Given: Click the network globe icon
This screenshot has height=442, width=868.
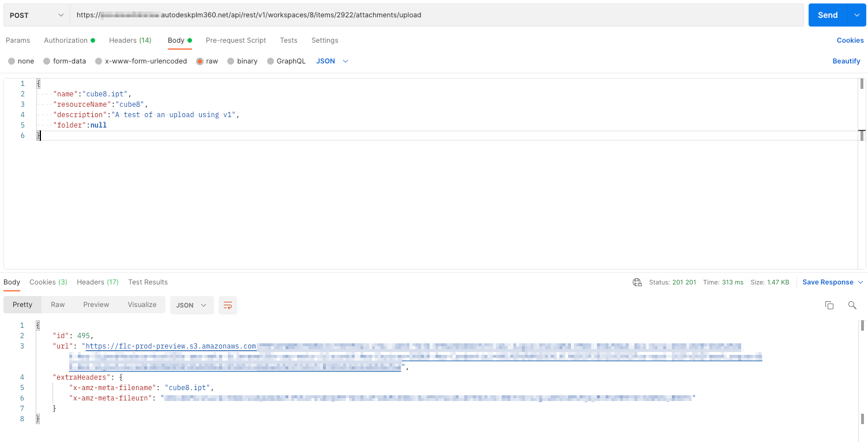Looking at the screenshot, I should (x=637, y=282).
